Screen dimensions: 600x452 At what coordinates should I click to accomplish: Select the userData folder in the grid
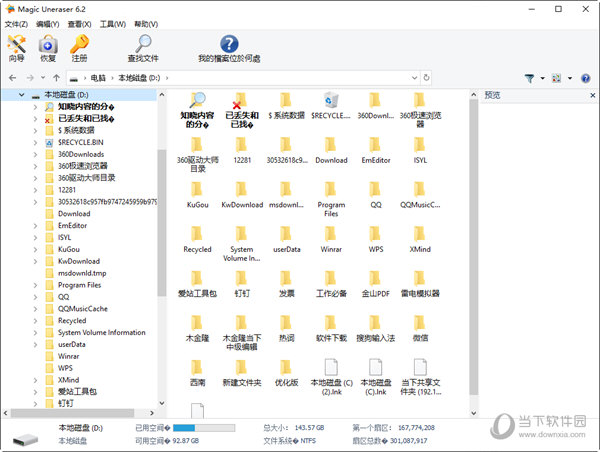(286, 240)
